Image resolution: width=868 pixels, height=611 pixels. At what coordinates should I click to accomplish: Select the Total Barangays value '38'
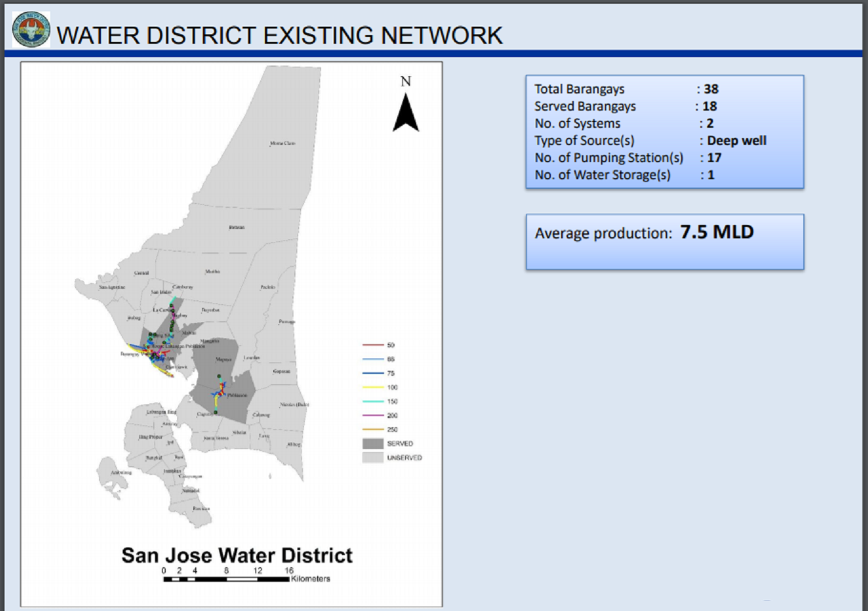coord(711,89)
